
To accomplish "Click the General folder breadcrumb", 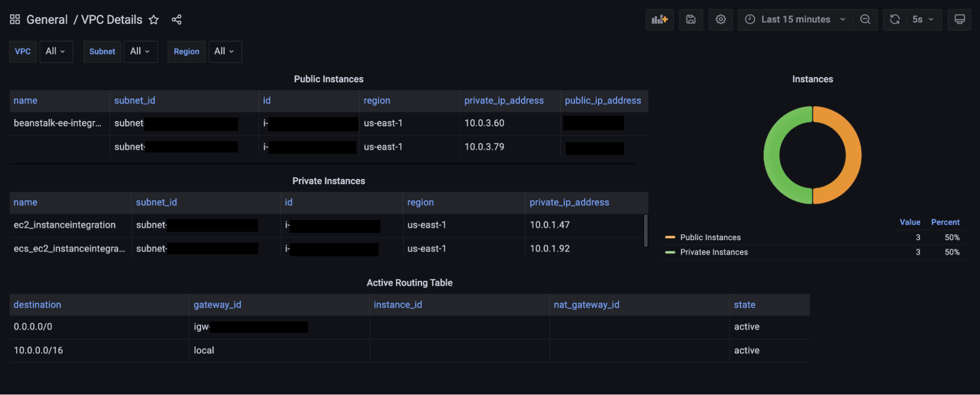I will click(x=47, y=20).
